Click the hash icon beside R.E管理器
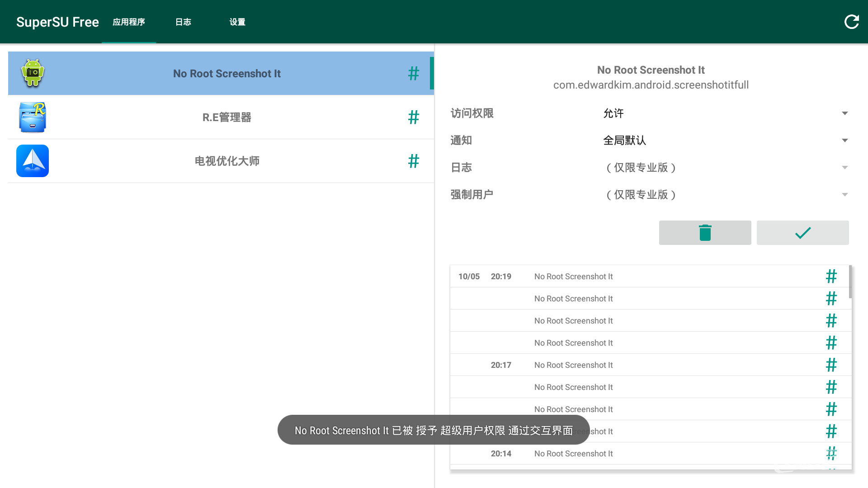868x488 pixels. 414,117
